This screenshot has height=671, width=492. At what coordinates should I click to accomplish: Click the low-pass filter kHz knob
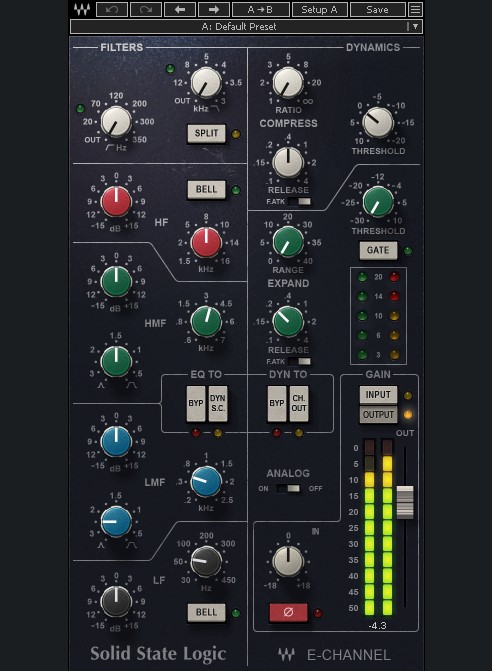point(206,83)
